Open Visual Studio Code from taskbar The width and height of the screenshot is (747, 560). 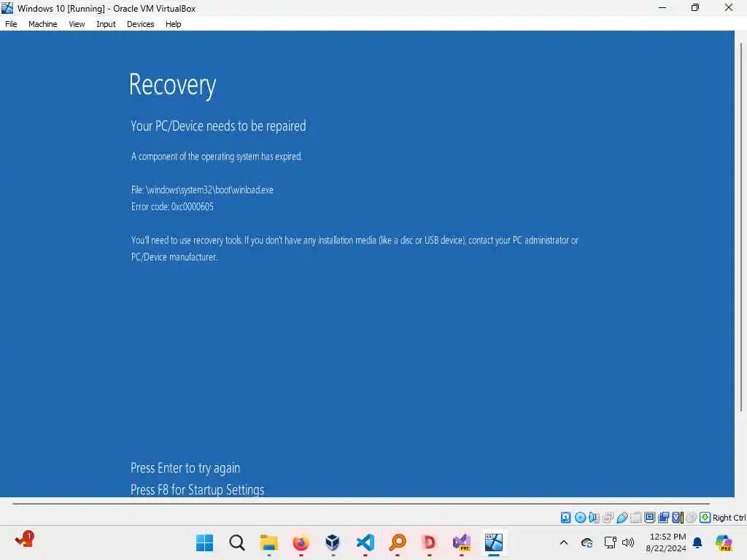(365, 542)
